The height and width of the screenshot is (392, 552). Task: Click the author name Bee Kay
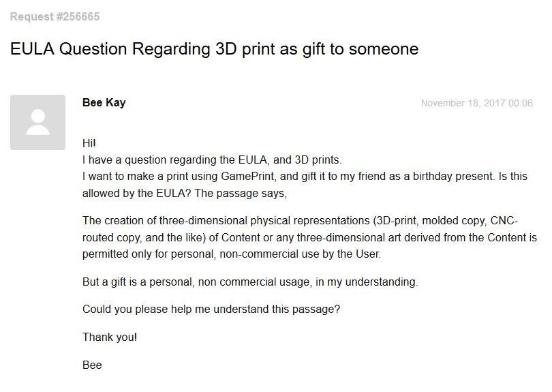pos(104,103)
